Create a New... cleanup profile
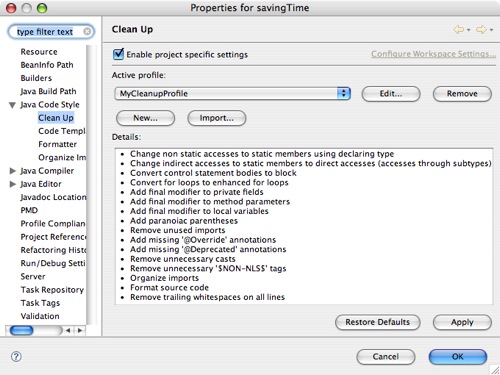 click(x=145, y=118)
